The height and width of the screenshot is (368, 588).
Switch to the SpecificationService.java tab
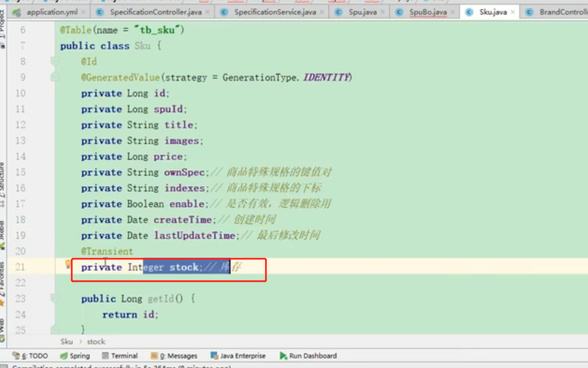coord(272,12)
